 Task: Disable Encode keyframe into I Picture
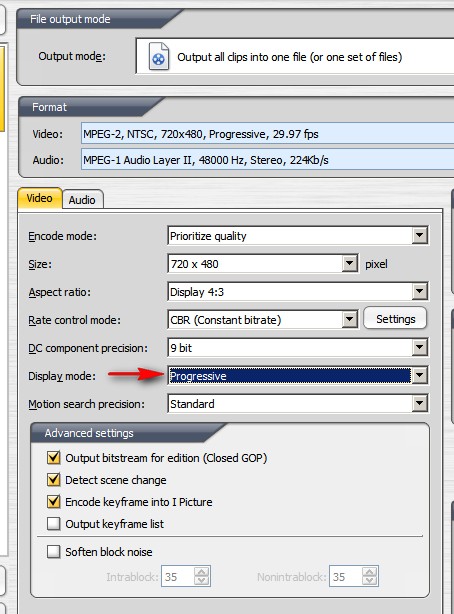pos(54,502)
